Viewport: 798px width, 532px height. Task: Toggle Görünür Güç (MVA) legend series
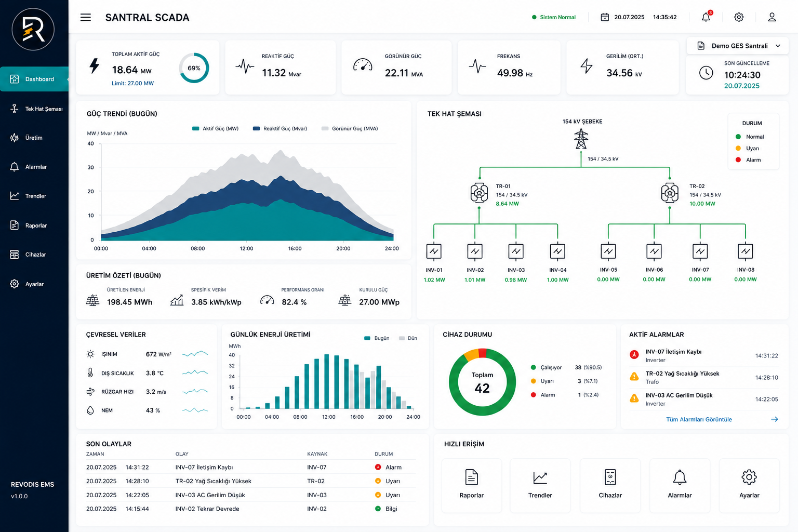click(350, 128)
